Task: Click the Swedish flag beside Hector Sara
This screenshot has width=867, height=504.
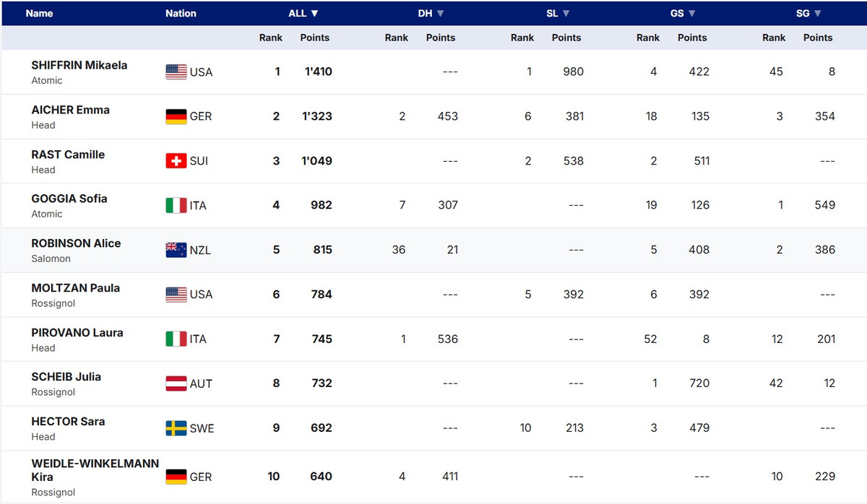Action: pyautogui.click(x=176, y=428)
